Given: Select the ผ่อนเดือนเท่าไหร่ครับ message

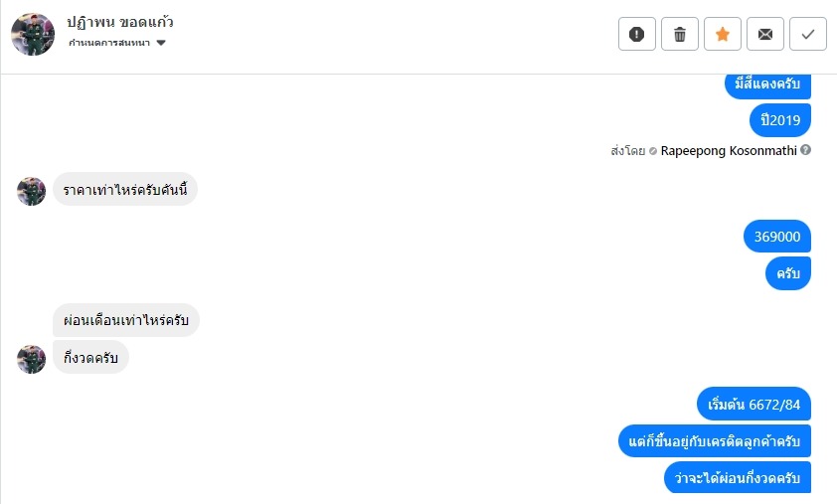Looking at the screenshot, I should (x=126, y=321).
